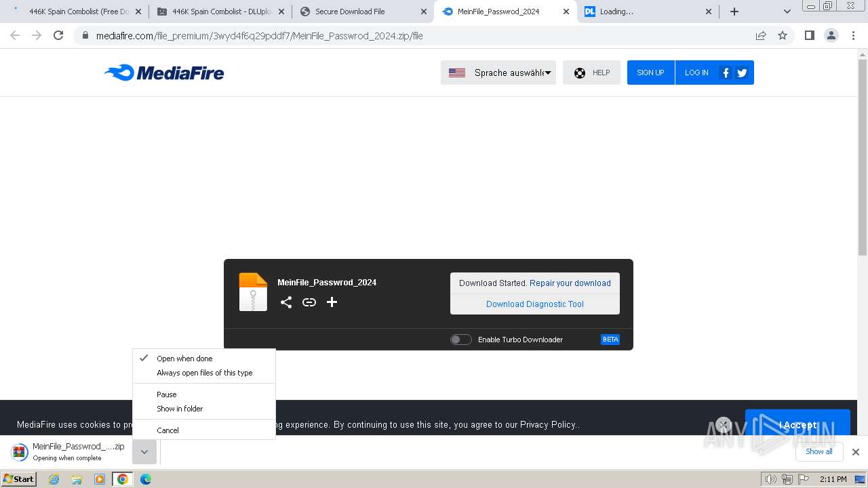Click the orange zip file icon
868x488 pixels.
click(x=253, y=291)
